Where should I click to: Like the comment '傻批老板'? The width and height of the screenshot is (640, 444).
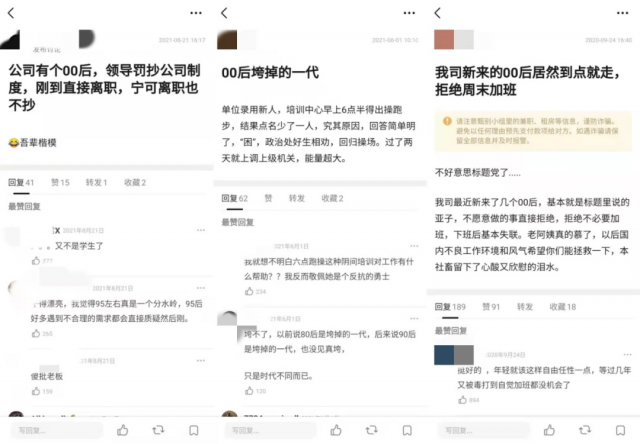tap(36, 391)
